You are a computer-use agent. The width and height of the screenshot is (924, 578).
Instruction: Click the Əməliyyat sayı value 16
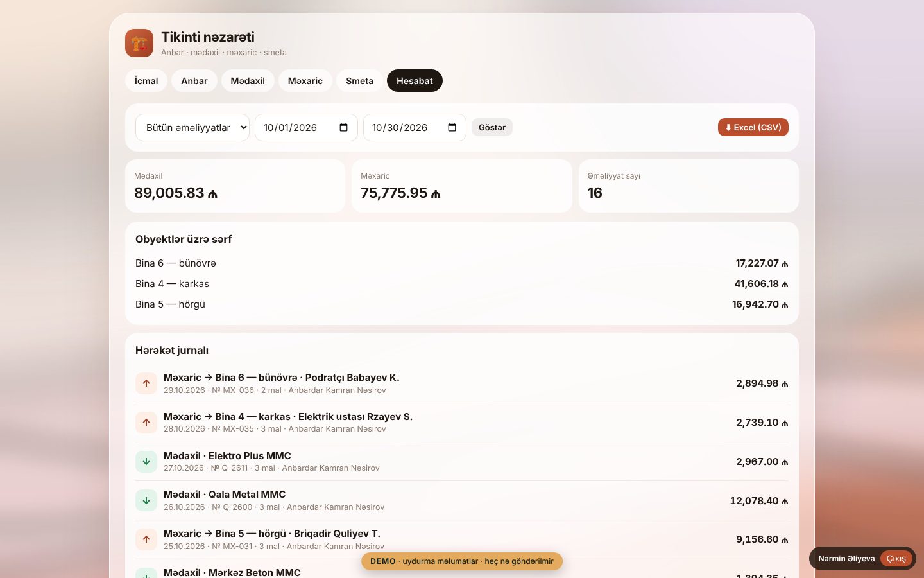click(595, 193)
